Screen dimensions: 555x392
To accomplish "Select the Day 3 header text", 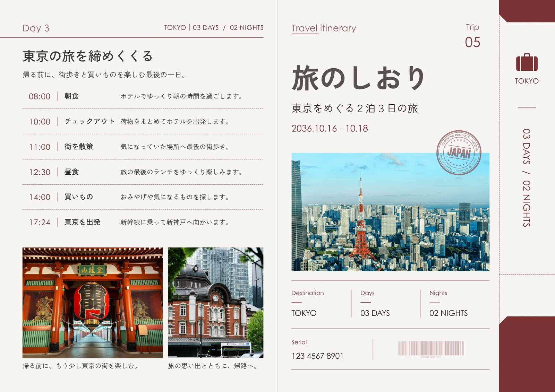I will click(x=36, y=28).
